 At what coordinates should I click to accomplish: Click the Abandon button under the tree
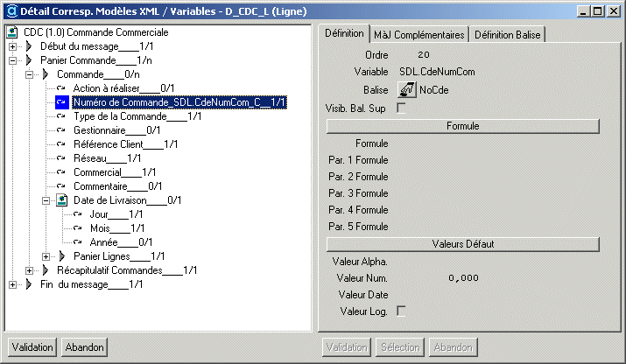click(x=85, y=347)
